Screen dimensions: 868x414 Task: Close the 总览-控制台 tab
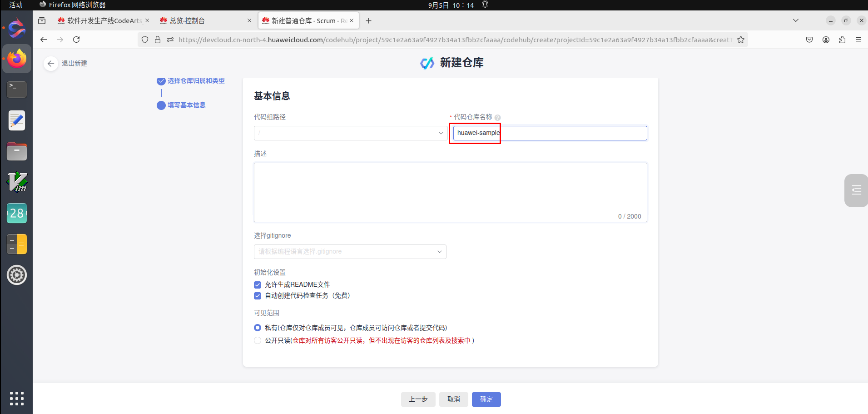pos(249,20)
